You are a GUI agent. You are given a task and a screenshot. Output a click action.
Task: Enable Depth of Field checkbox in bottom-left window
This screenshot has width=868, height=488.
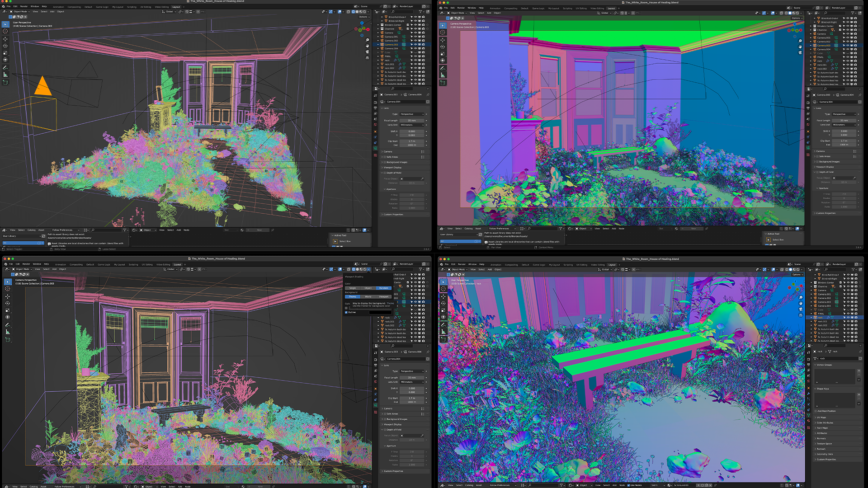(x=385, y=430)
